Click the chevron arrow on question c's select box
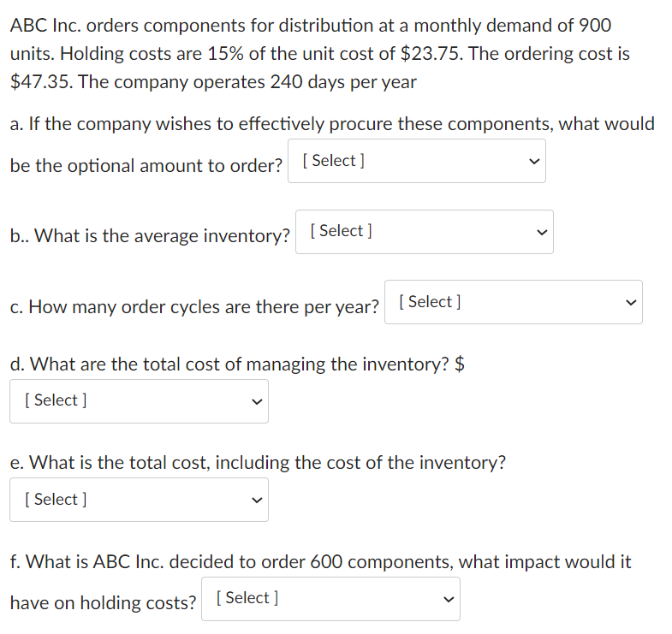 tap(631, 302)
